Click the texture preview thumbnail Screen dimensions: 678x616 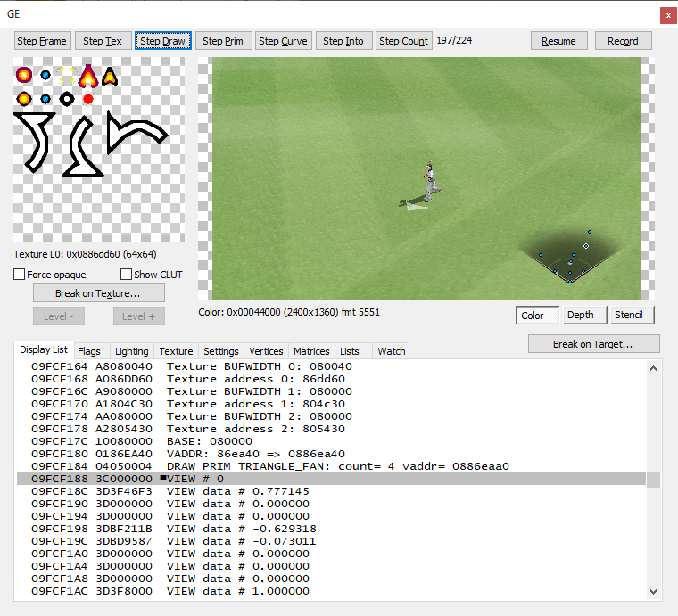tap(99, 150)
